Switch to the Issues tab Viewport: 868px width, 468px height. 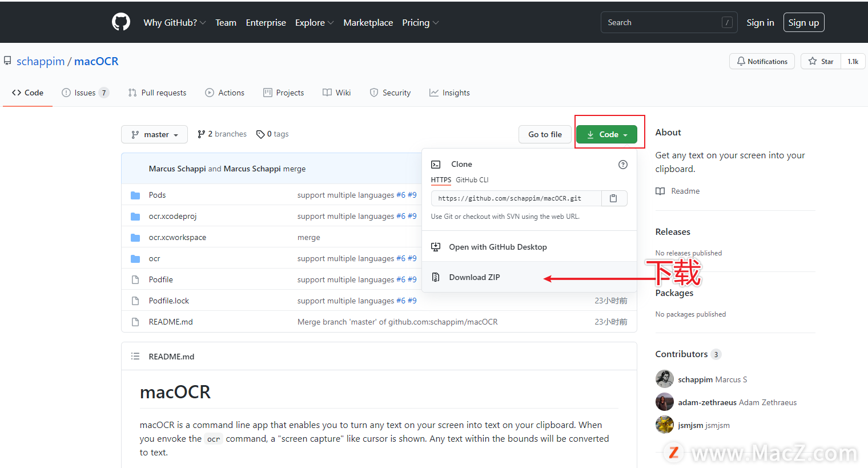tap(85, 93)
